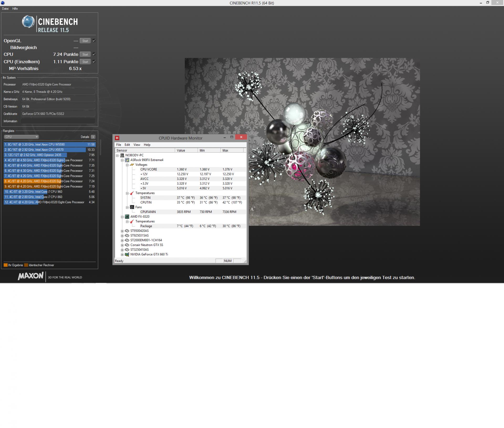Click the thermometer icon under ASRock 990FX Extreme4

pos(132,193)
